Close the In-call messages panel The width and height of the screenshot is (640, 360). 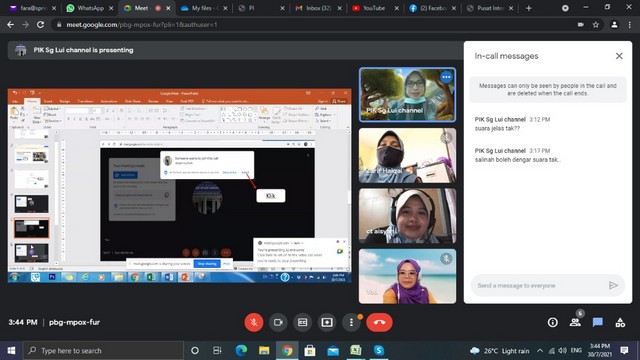tap(619, 56)
